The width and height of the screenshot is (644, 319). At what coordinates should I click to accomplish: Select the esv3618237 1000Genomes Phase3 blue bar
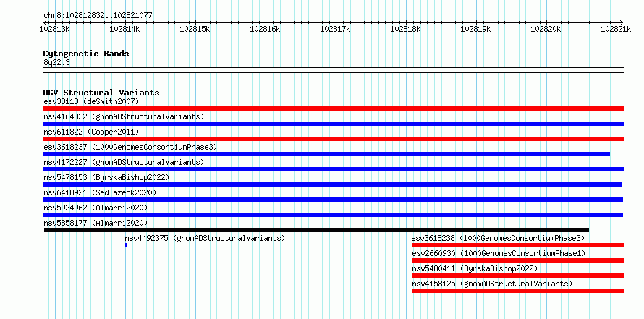326,154
